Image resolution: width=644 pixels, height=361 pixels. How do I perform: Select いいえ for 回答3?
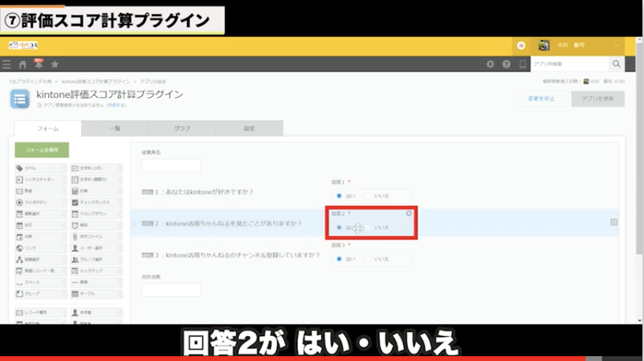click(369, 259)
